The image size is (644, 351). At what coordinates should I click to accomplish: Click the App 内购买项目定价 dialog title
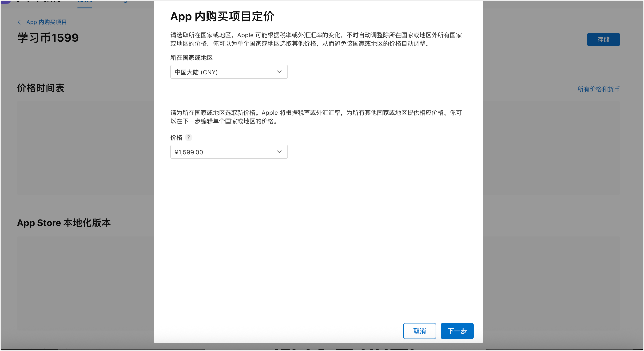point(222,17)
